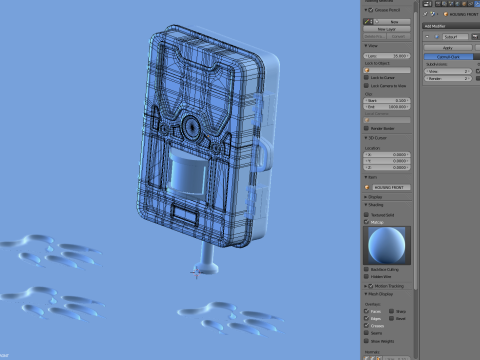
Task: Collapse the Mesh Display panel
Action: click(x=366, y=294)
